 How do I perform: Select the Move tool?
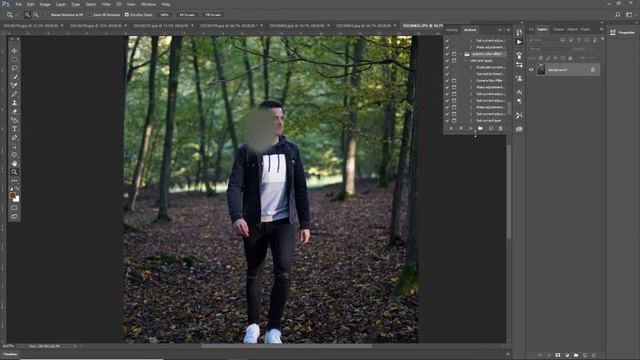[x=14, y=51]
